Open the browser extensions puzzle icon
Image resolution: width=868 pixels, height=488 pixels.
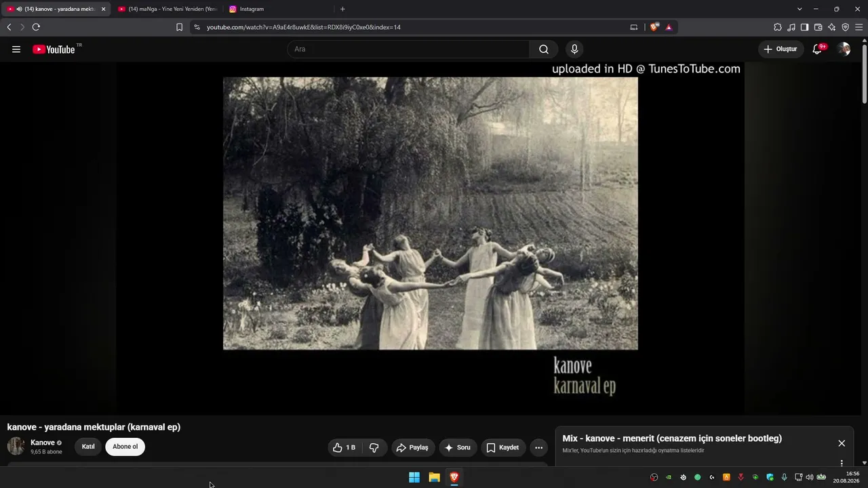[778, 27]
